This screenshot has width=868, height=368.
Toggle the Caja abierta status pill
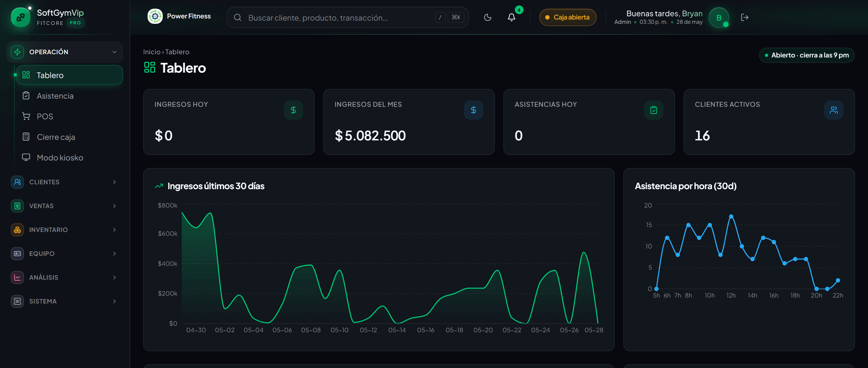(x=567, y=17)
